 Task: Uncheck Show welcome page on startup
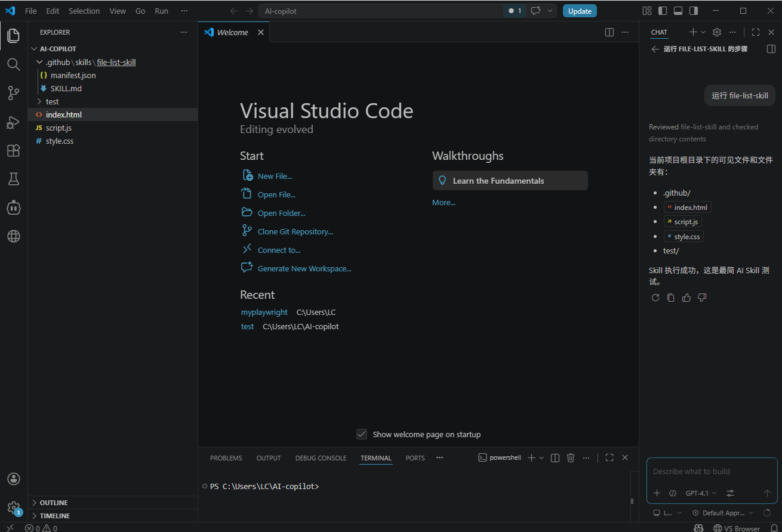pyautogui.click(x=362, y=434)
